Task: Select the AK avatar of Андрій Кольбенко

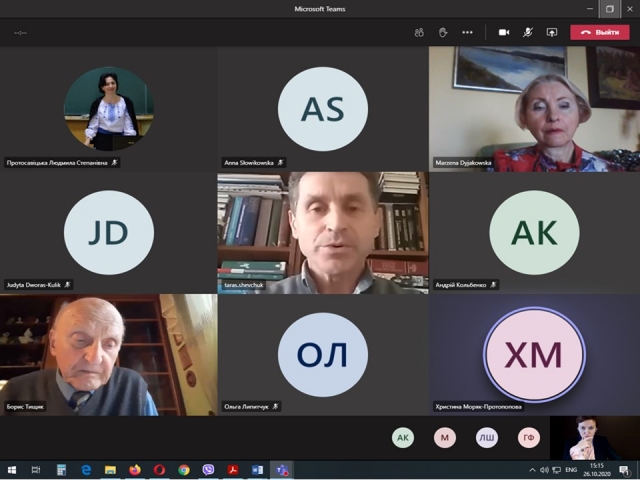Action: (534, 232)
